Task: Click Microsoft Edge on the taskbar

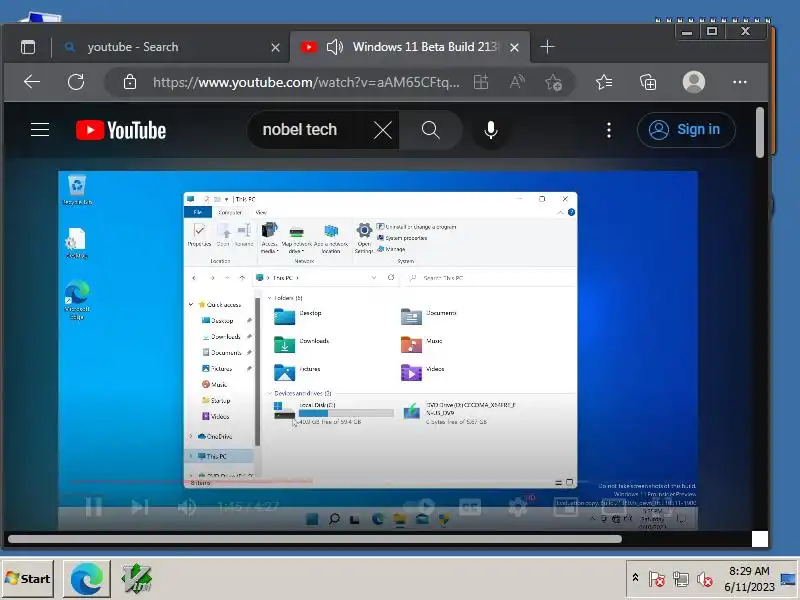Action: 87,579
